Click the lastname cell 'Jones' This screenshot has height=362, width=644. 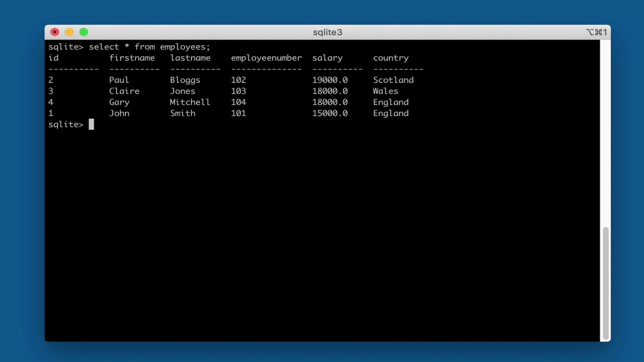183,91
